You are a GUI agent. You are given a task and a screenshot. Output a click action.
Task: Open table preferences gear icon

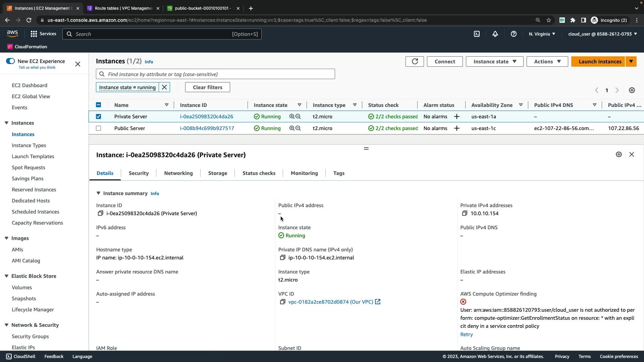coord(632,90)
